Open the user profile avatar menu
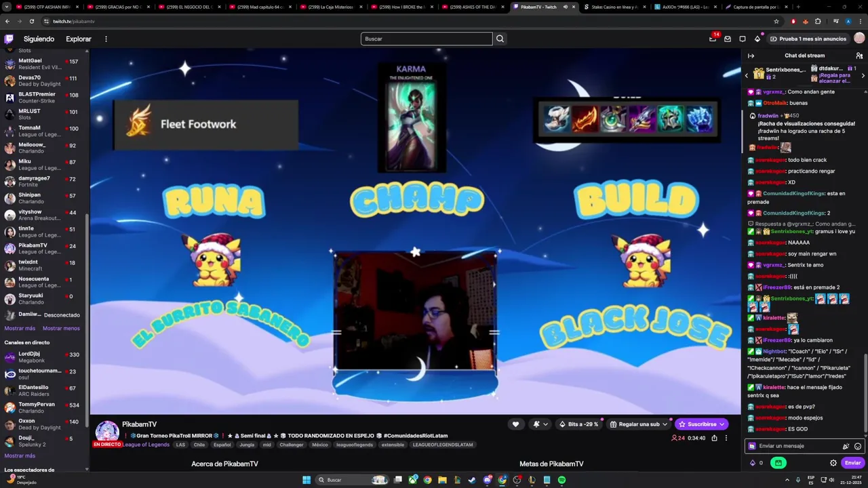The width and height of the screenshot is (868, 488). (859, 39)
